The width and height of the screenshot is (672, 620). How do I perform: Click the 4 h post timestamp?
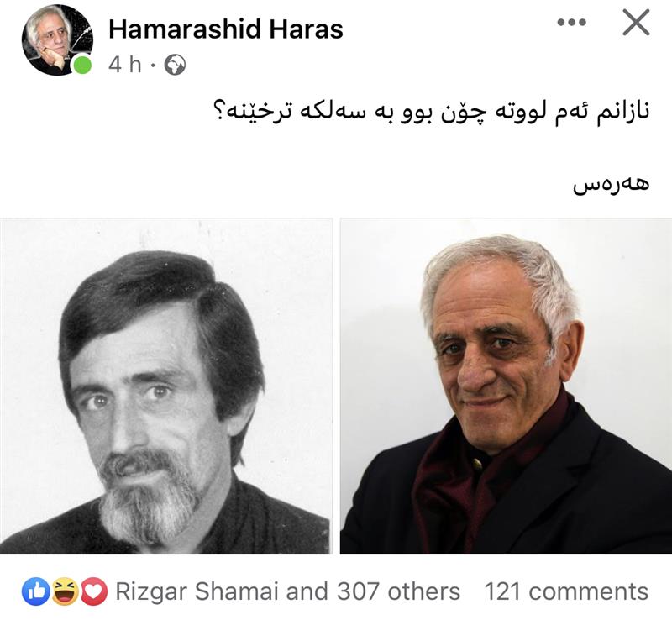click(124, 66)
